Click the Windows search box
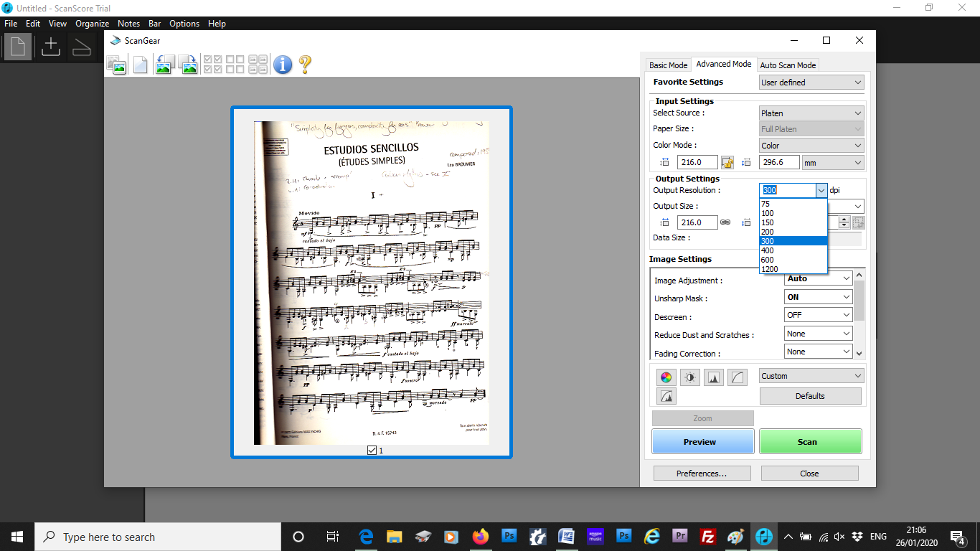 click(x=158, y=537)
